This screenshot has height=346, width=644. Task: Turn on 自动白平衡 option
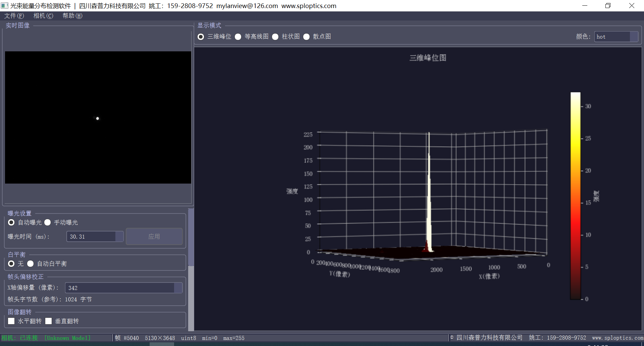pyautogui.click(x=31, y=264)
